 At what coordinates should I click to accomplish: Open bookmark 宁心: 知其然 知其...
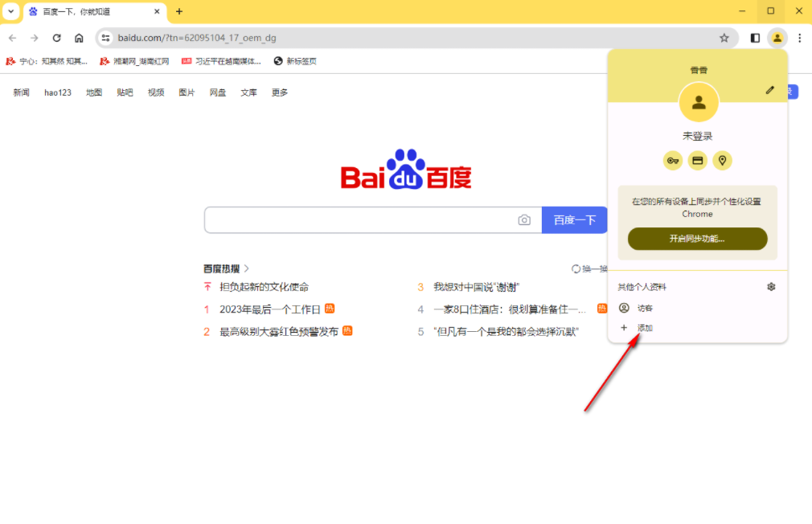pyautogui.click(x=47, y=61)
